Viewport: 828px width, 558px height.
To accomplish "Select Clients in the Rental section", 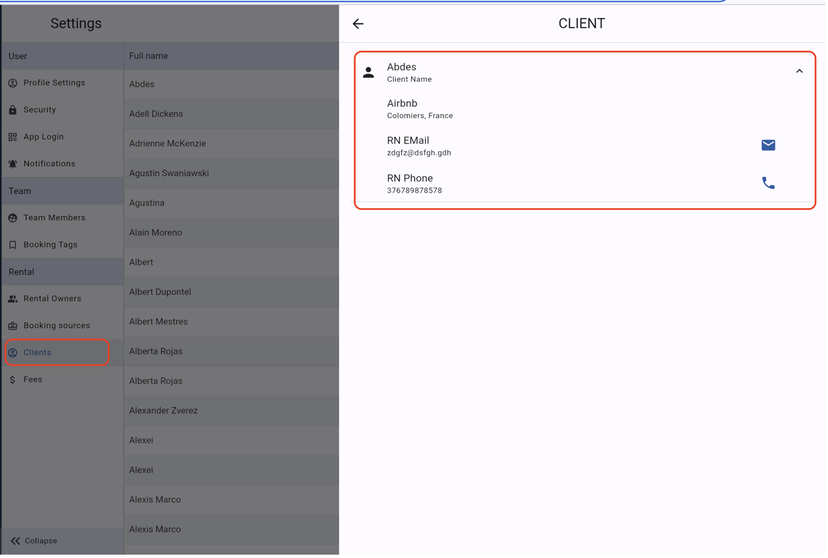I will pos(38,353).
